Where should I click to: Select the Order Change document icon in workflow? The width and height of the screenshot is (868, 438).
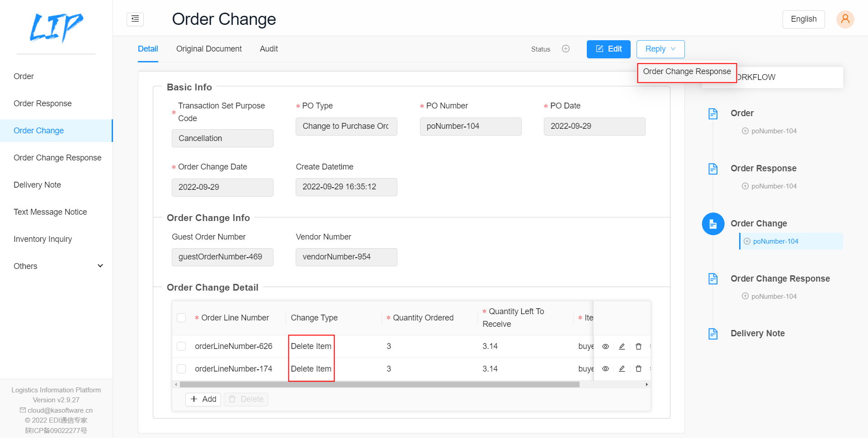tap(713, 223)
